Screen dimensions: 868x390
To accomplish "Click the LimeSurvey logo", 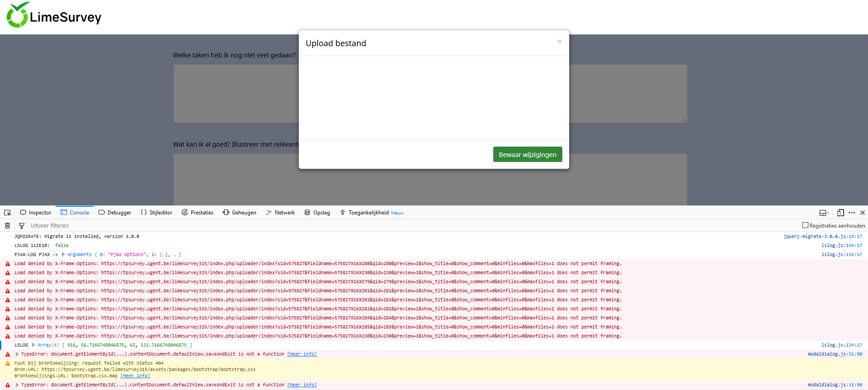I will click(54, 16).
